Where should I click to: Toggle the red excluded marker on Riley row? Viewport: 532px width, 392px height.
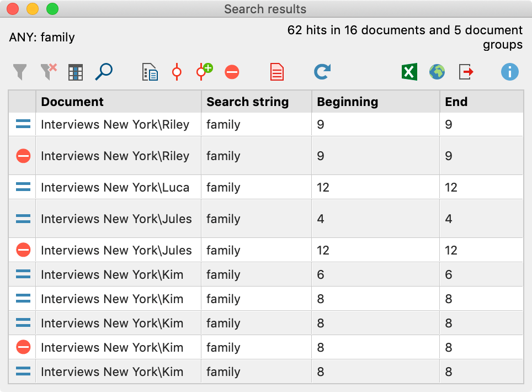pos(23,156)
